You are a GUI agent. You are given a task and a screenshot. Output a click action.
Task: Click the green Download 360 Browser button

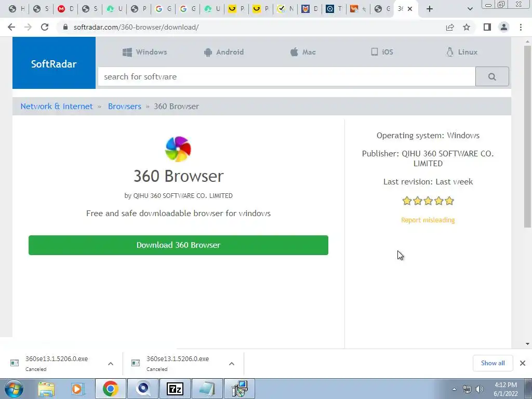pos(179,245)
